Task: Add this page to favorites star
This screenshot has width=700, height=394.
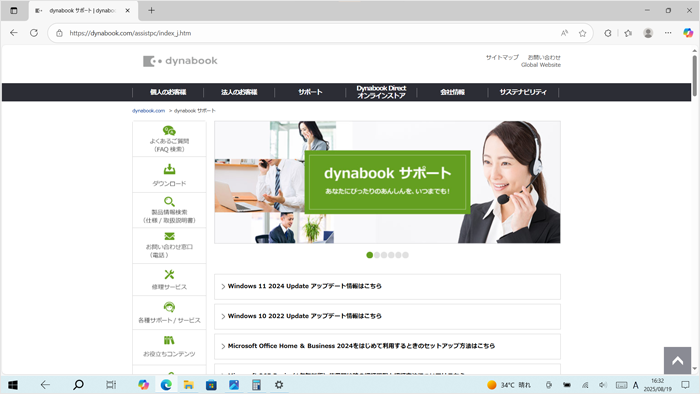Action: click(x=583, y=33)
